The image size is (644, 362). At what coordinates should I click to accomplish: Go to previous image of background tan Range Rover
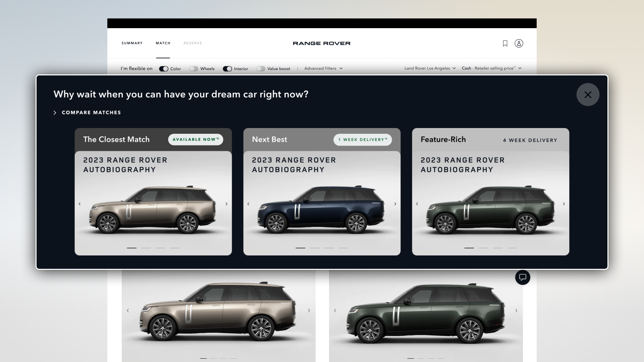pyautogui.click(x=128, y=311)
